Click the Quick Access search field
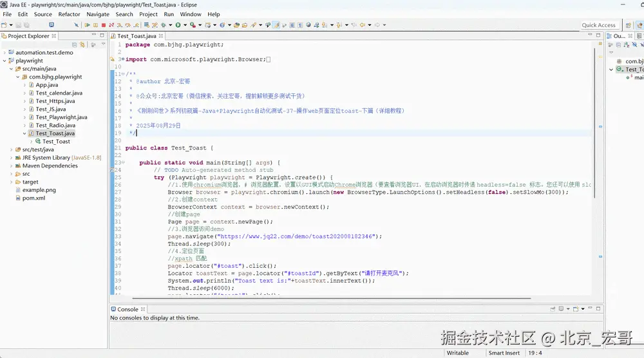Image resolution: width=644 pixels, height=358 pixels. coord(599,25)
